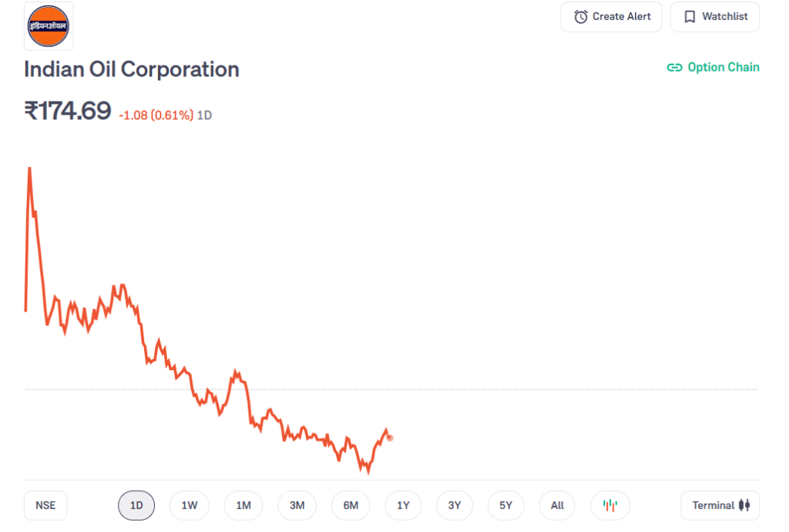This screenshot has width=789, height=532.
Task: Display All-time price chart
Action: [557, 505]
